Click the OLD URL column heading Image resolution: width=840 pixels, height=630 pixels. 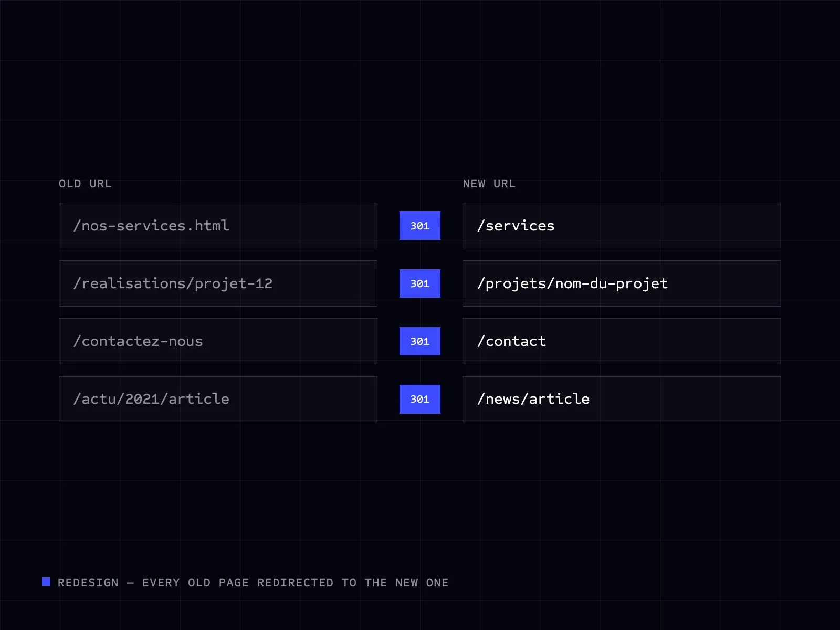[85, 184]
